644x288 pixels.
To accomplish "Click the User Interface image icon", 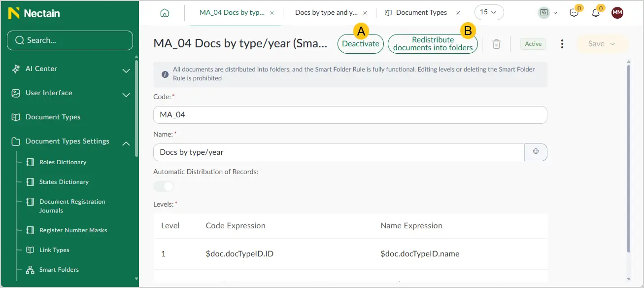I will tap(16, 93).
